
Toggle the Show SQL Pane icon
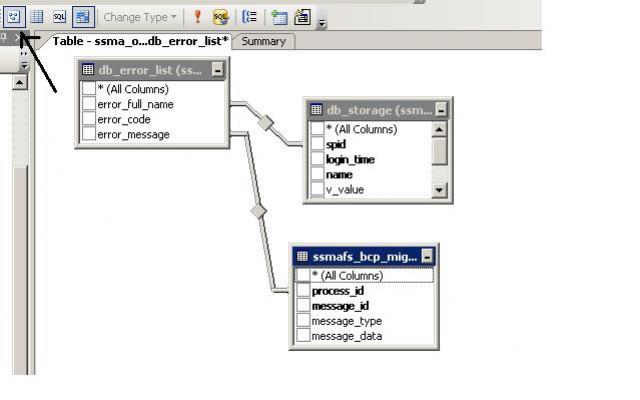pos(60,17)
